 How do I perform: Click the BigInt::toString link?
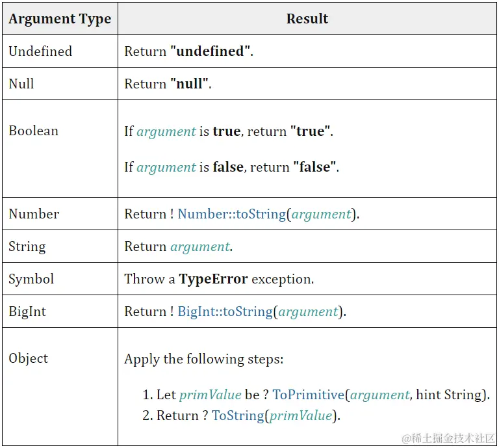click(x=225, y=311)
